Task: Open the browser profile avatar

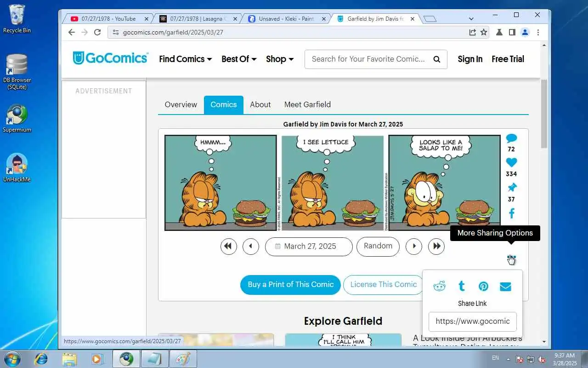Action: coord(525,32)
